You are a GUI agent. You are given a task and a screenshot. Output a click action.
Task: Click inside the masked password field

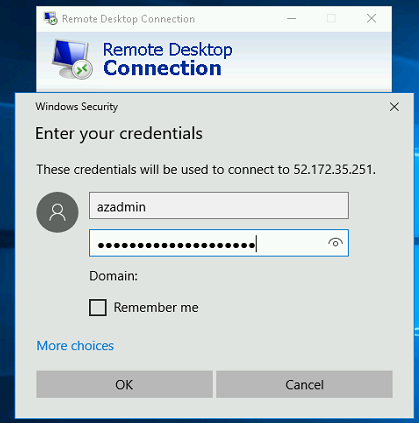point(219,243)
